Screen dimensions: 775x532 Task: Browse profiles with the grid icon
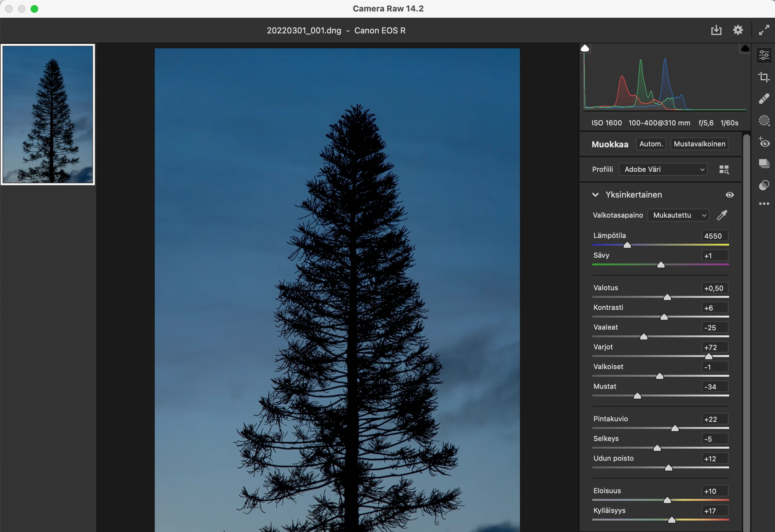coord(724,169)
